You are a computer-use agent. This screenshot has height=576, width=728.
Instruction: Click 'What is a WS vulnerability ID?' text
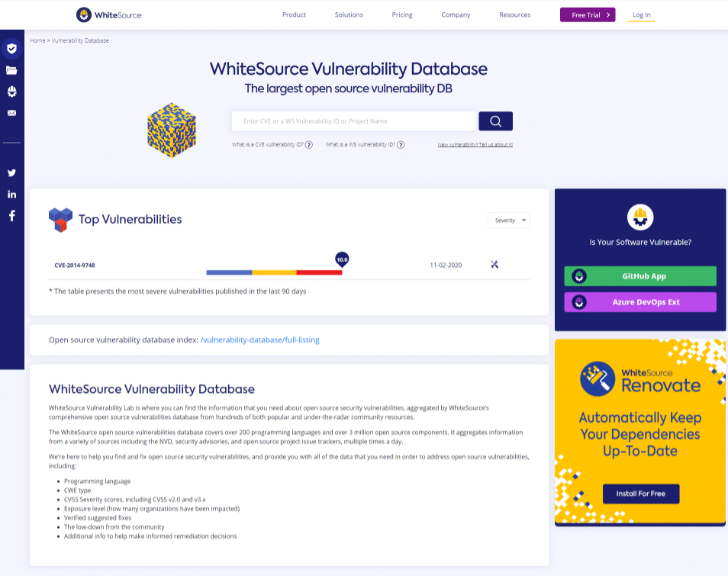[x=360, y=145]
